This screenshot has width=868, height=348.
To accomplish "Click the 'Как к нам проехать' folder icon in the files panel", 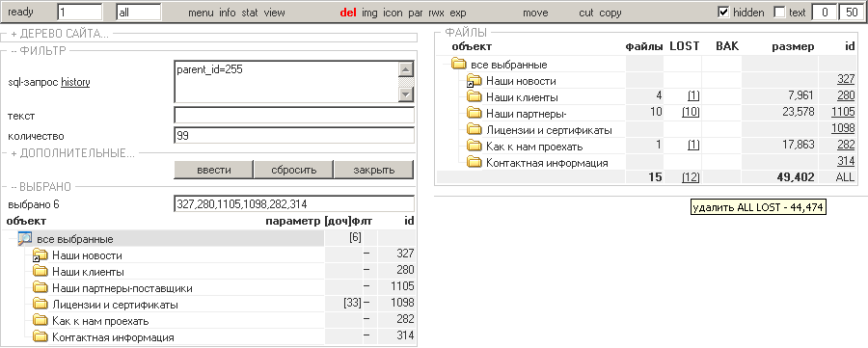I will point(474,147).
